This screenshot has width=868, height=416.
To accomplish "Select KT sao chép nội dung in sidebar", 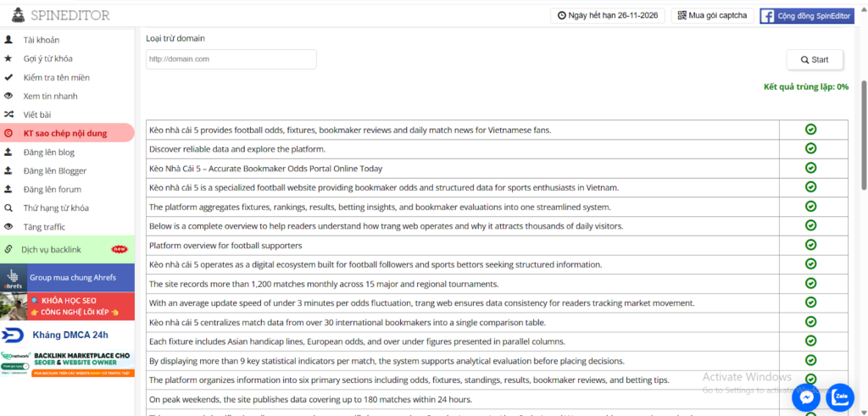I will (66, 133).
